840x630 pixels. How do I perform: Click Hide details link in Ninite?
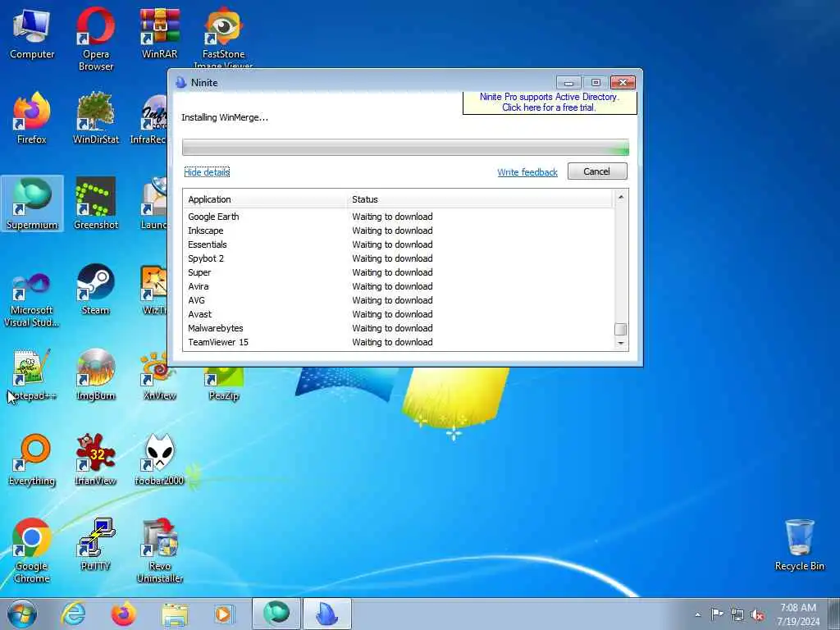click(x=207, y=172)
